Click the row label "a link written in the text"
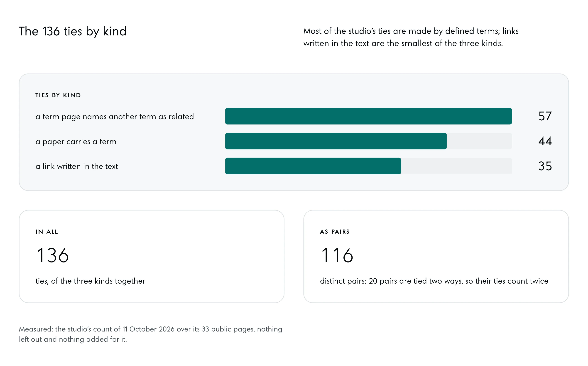588x366 pixels. tap(77, 166)
